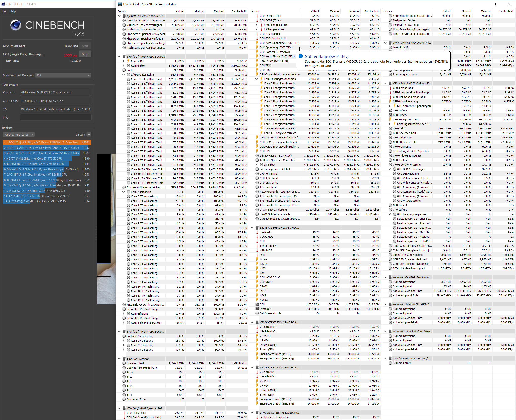The height and width of the screenshot is (420, 516).
Task: Toggle the Details arrow in the Ranking panel
Action: pos(89,134)
